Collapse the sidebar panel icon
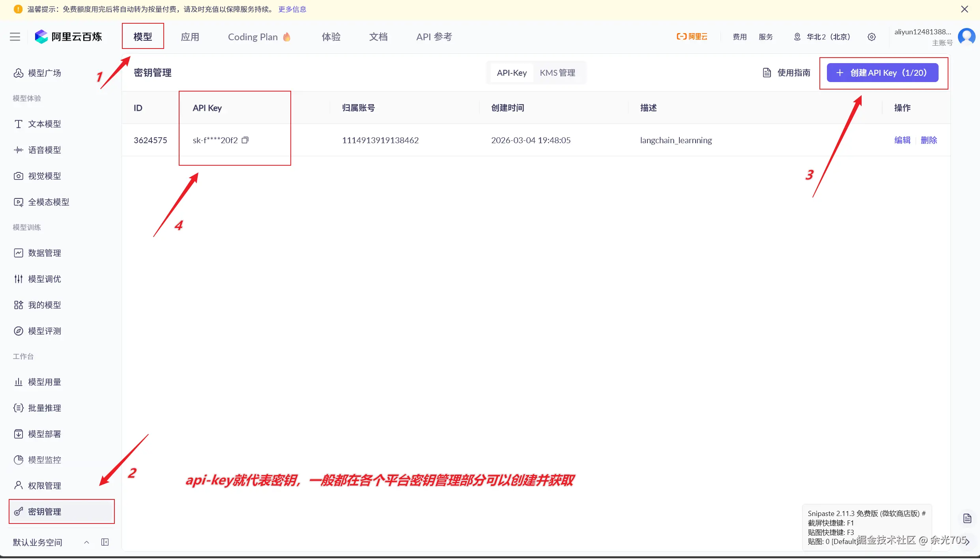Viewport: 980px width, 559px height. [105, 542]
